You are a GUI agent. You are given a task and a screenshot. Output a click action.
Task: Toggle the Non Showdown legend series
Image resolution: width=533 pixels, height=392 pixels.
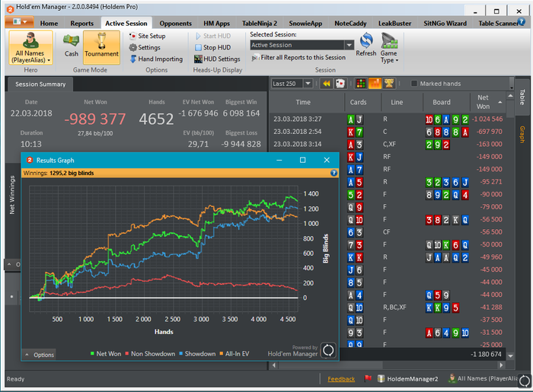coord(150,354)
